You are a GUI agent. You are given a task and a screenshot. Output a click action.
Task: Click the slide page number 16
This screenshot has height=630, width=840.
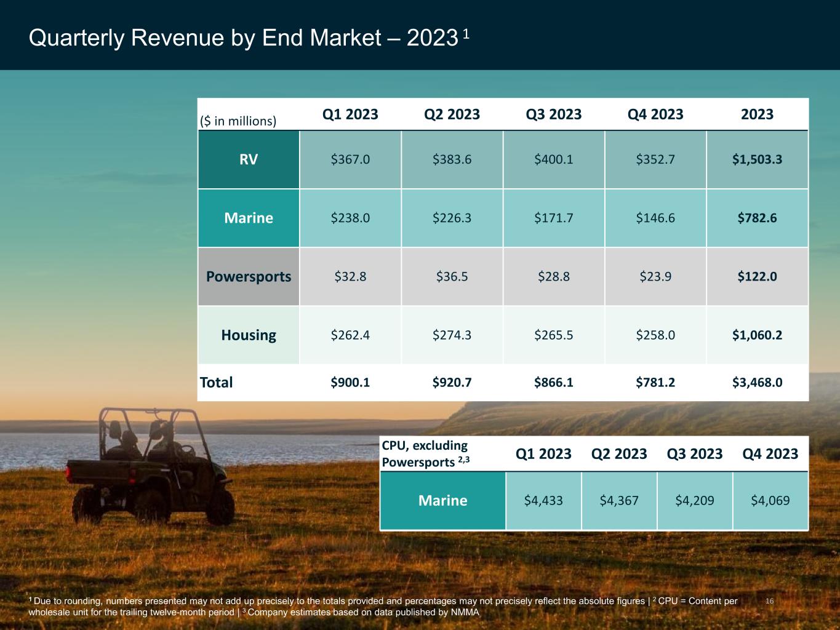click(x=769, y=600)
